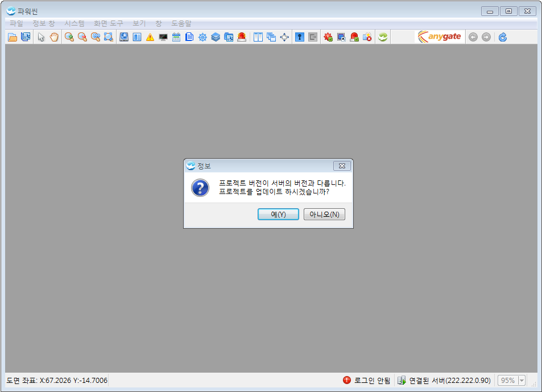Click the calendar toolbar icon

pos(176,37)
